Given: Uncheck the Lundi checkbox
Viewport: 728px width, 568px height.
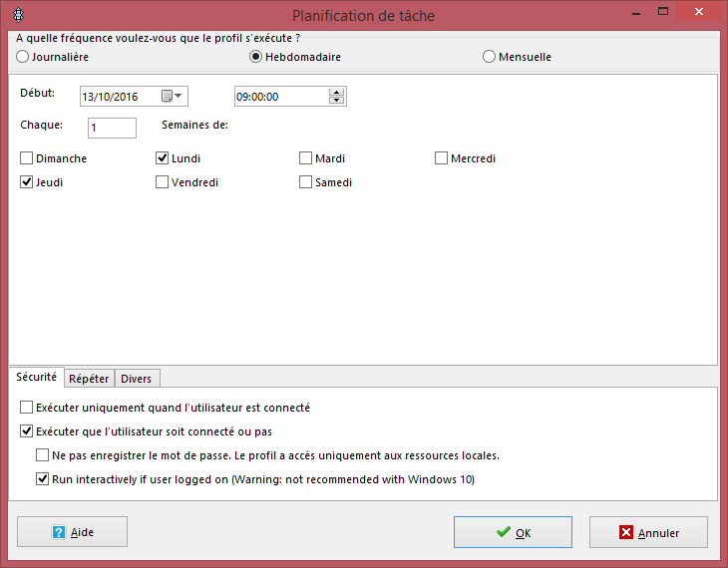Looking at the screenshot, I should point(163,158).
